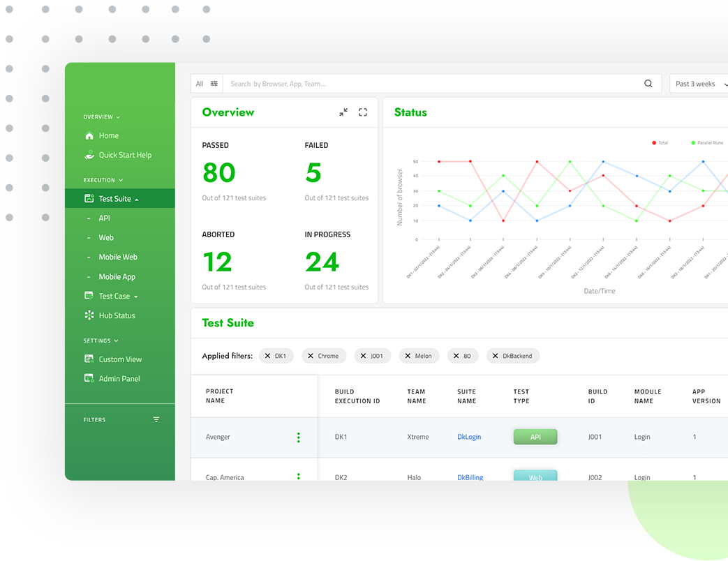Click the search input field
The image size is (728, 561).
coord(419,83)
